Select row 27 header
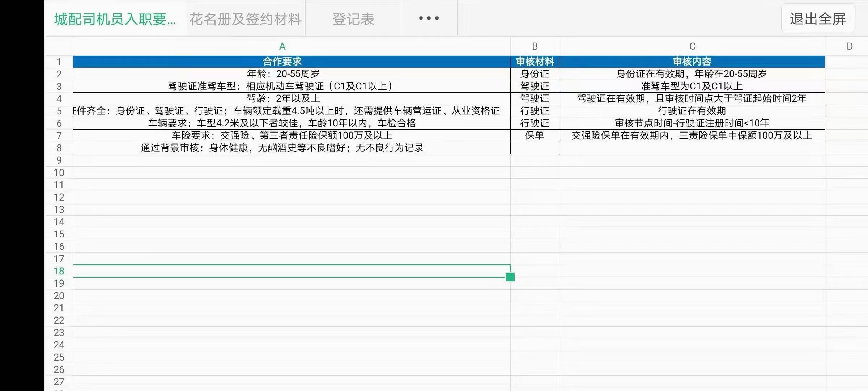Image resolution: width=868 pixels, height=391 pixels. (x=59, y=382)
